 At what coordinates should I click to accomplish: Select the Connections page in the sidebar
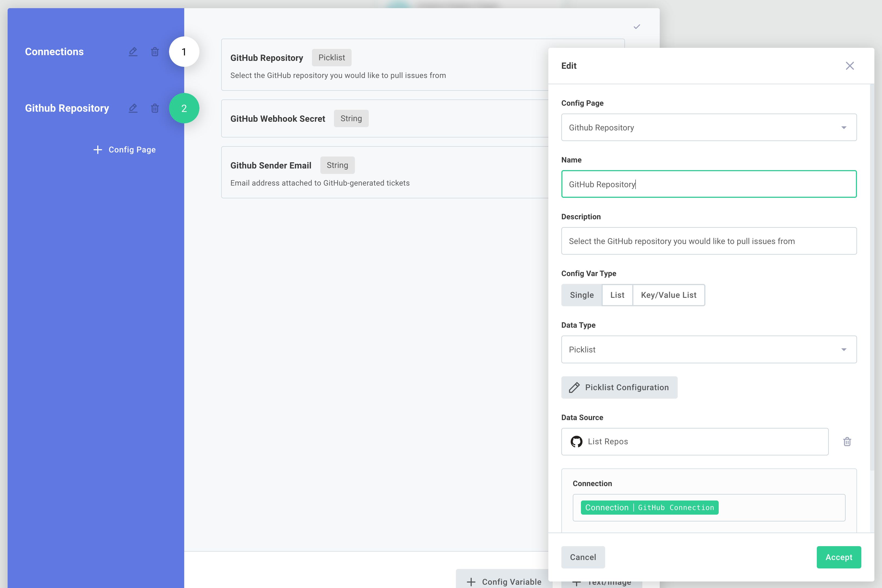(54, 51)
